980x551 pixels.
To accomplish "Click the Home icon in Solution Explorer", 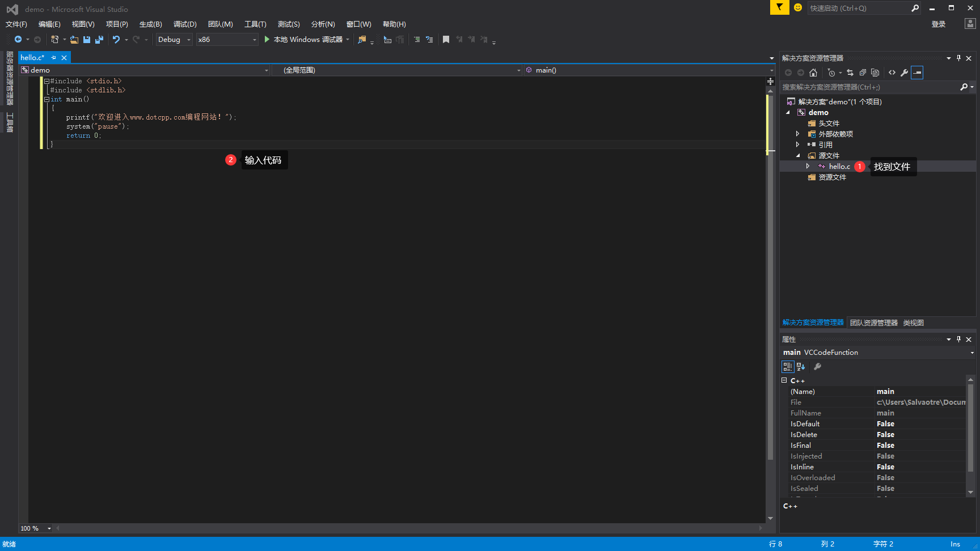I will (x=813, y=73).
